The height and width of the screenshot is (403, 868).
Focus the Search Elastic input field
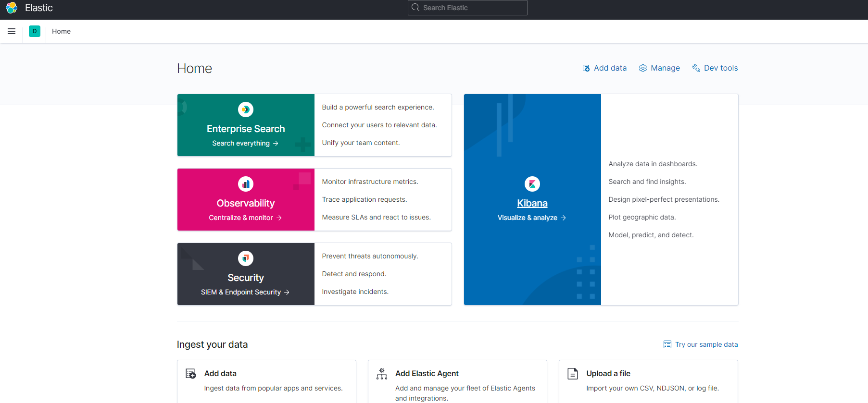[x=467, y=8]
